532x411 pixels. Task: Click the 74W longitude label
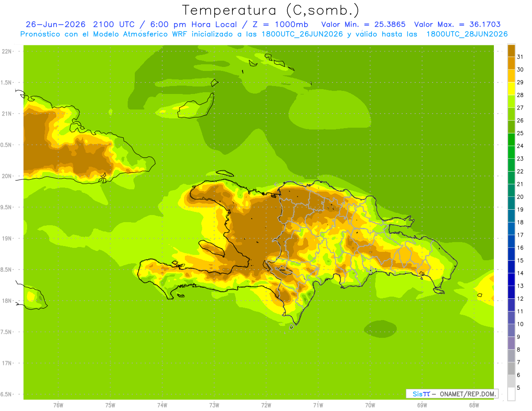coord(162,405)
